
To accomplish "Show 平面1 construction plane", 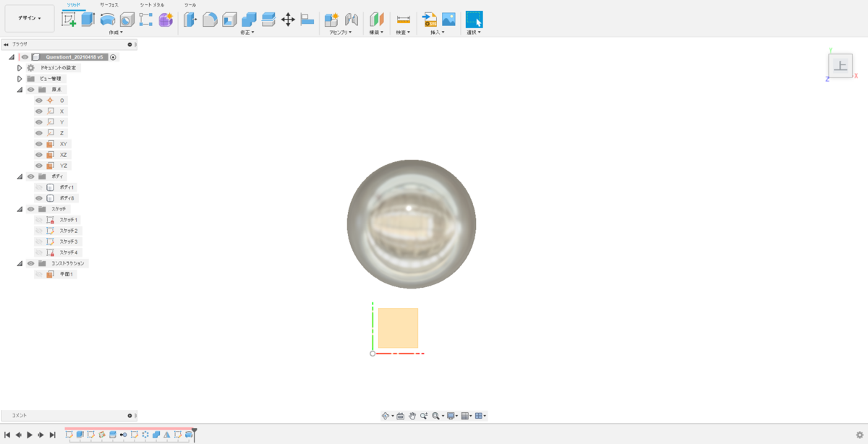I will pyautogui.click(x=39, y=274).
